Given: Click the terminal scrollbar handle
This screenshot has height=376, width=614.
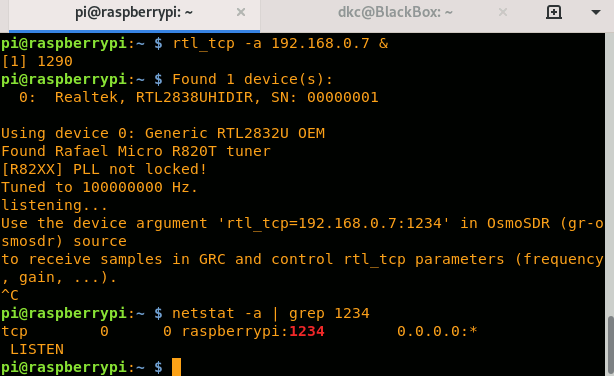Looking at the screenshot, I should (610, 345).
